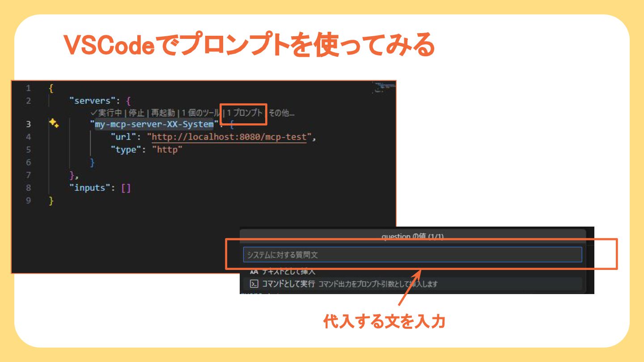Image resolution: width=644 pixels, height=362 pixels.
Task: Click the 再起動 code lens action
Action: coord(163,113)
